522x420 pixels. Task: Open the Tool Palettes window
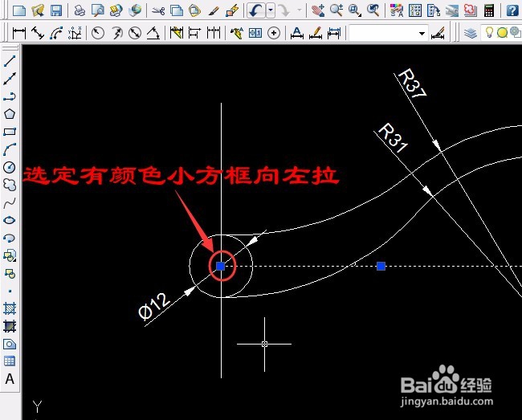(x=434, y=10)
